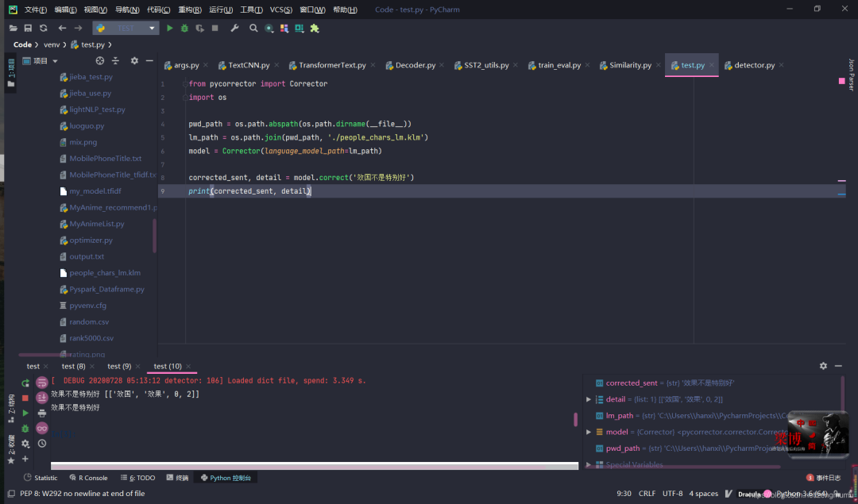This screenshot has height=504, width=858.
Task: Click the console print icon
Action: (x=42, y=414)
